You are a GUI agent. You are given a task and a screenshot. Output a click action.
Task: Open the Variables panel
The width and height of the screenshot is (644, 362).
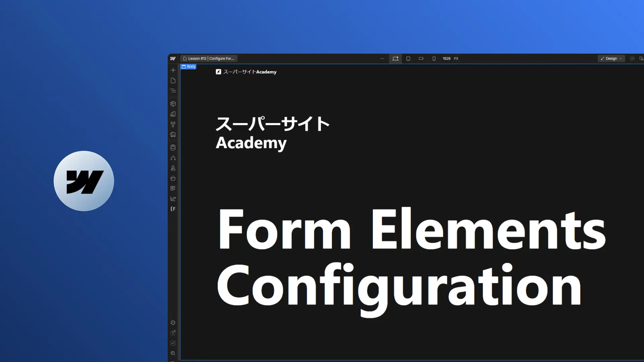(x=173, y=114)
